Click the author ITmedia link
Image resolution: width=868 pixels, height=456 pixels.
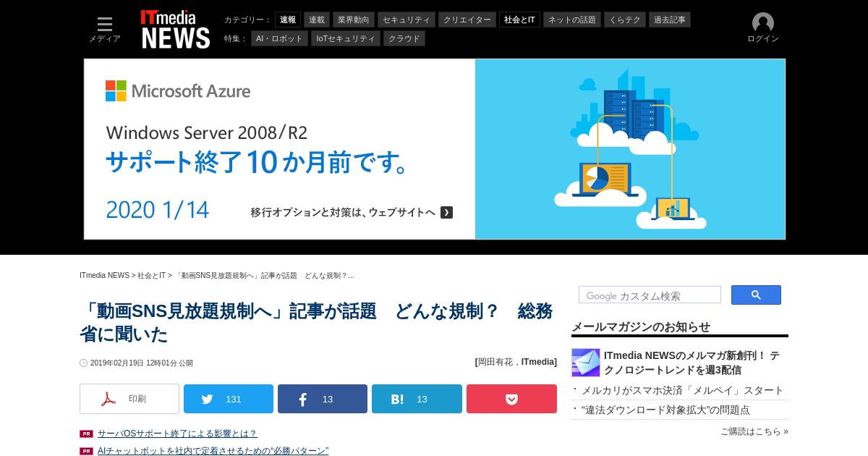click(x=537, y=362)
